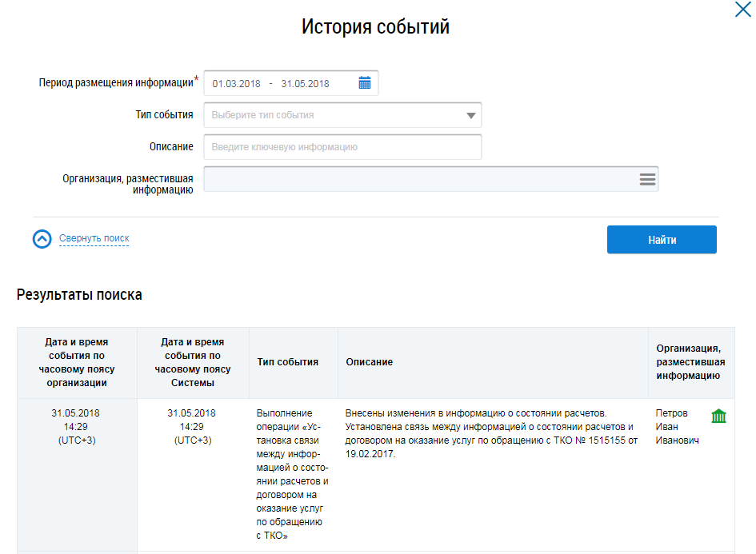Click the Организация, разместившая информацию column header
This screenshot has width=756, height=554.
690,362
